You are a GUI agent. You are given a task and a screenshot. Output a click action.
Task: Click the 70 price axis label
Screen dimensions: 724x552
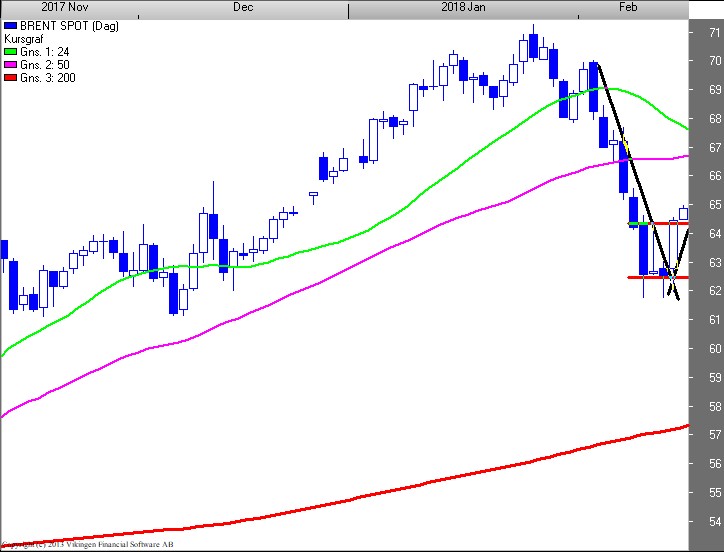pos(715,61)
